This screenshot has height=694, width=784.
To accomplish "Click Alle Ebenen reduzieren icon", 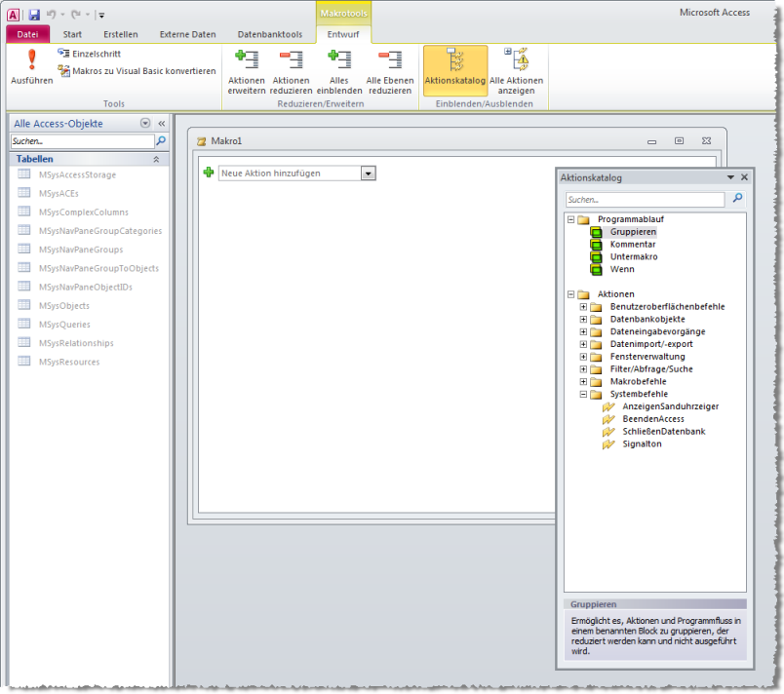I will (x=390, y=60).
